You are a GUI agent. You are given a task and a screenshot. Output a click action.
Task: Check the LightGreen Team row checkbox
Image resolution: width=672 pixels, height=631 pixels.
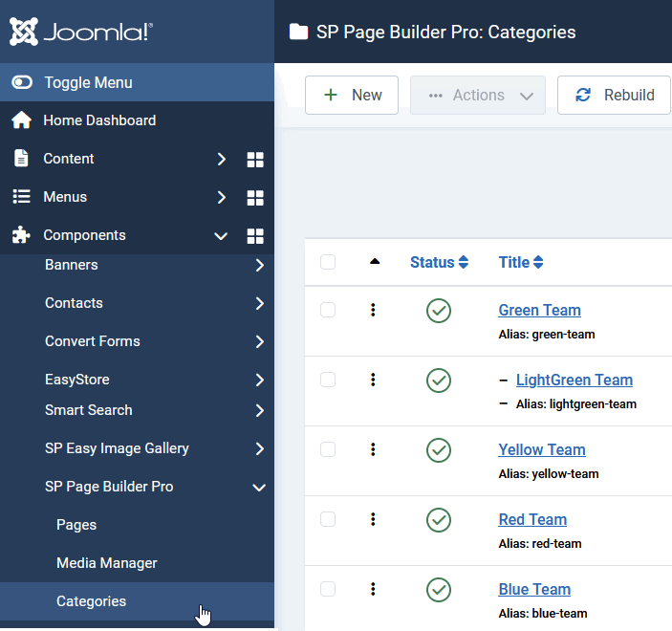(328, 380)
